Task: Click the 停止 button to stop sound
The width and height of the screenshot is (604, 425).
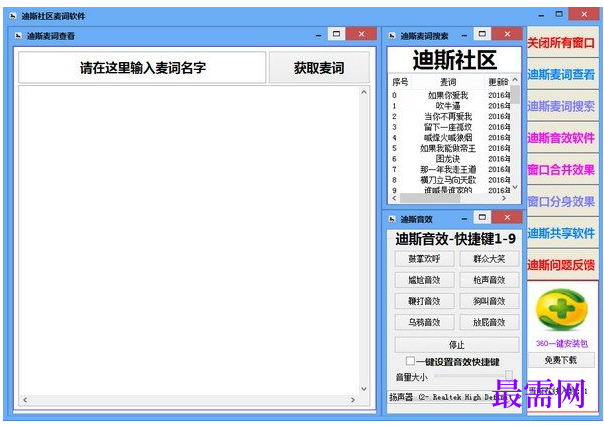Action: [456, 345]
